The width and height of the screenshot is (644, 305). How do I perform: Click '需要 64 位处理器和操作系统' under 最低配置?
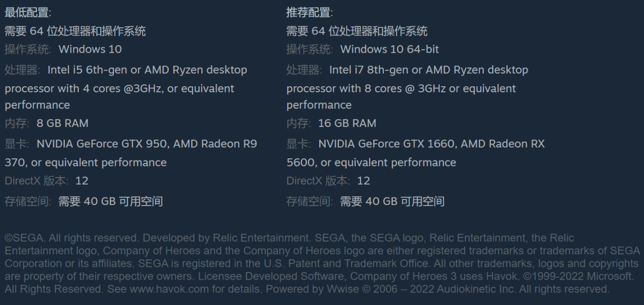[75, 31]
